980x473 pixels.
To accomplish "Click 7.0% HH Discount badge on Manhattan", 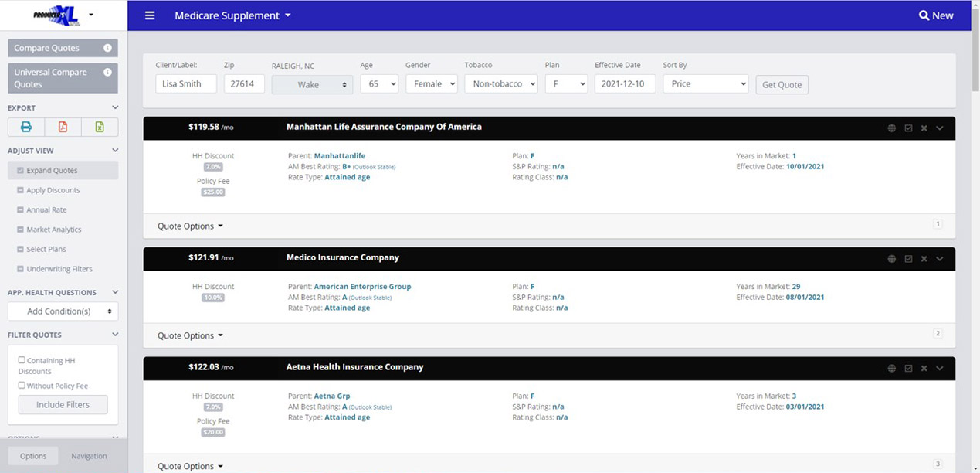I will (x=213, y=167).
